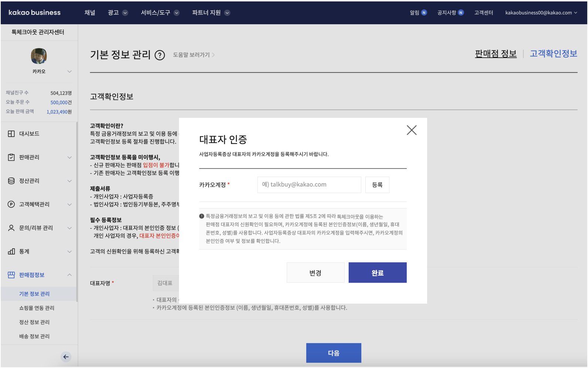588x368 pixels.
Task: Open the 도움말 보러가기 link
Action: coord(193,55)
